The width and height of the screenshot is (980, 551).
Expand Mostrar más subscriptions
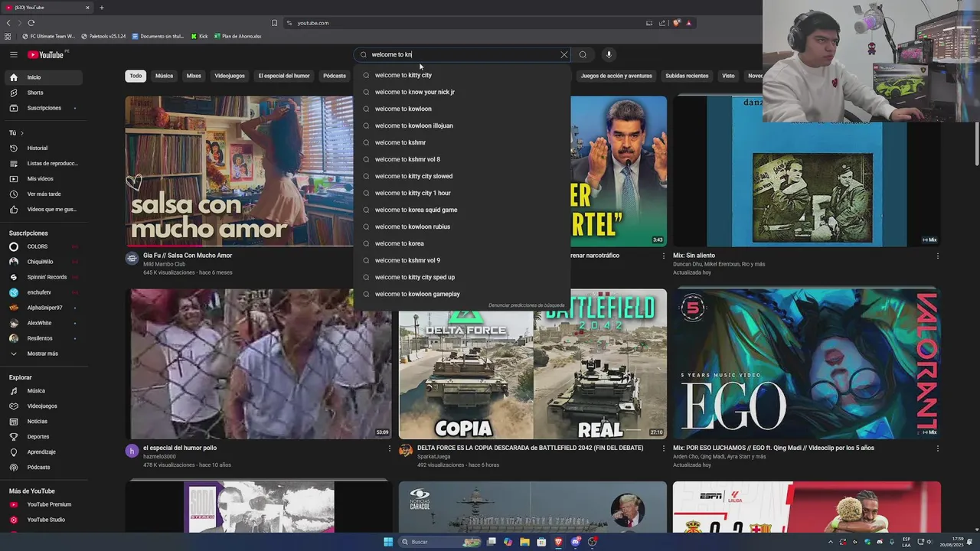pos(44,354)
